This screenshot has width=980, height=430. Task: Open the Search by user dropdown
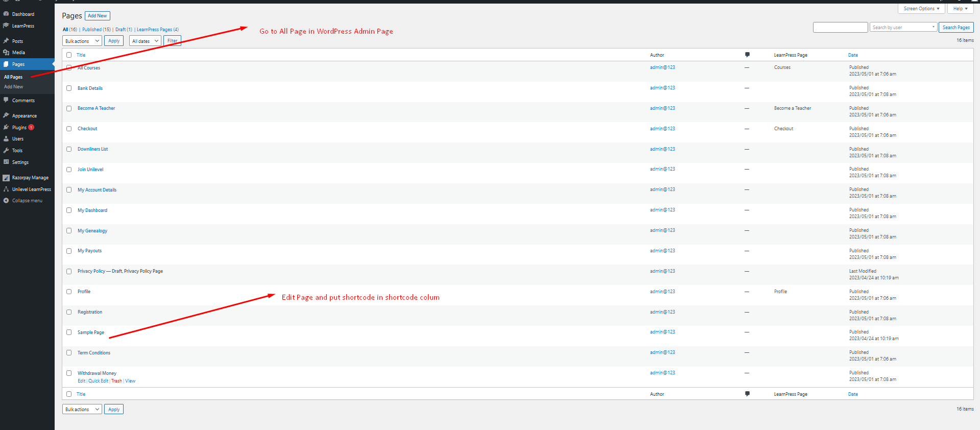pos(903,28)
